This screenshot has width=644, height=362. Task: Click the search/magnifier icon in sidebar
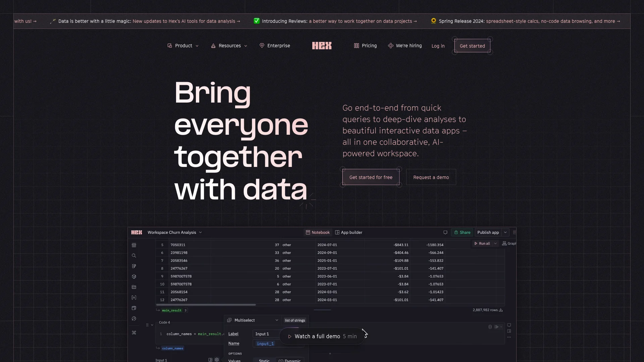coord(134,255)
